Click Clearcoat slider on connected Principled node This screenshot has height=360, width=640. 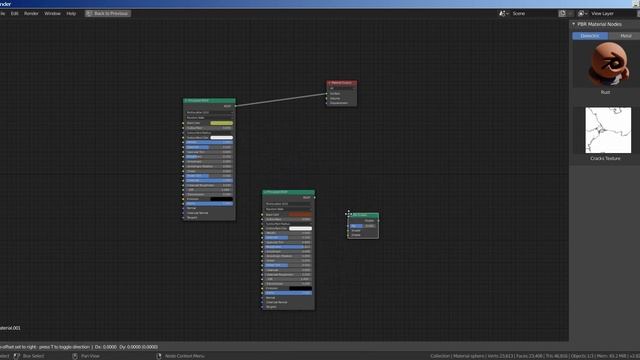click(209, 180)
